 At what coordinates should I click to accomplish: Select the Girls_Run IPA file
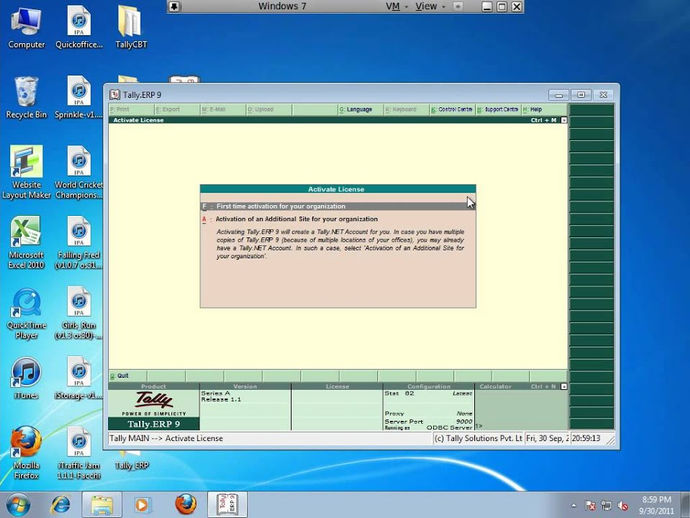pos(79,313)
